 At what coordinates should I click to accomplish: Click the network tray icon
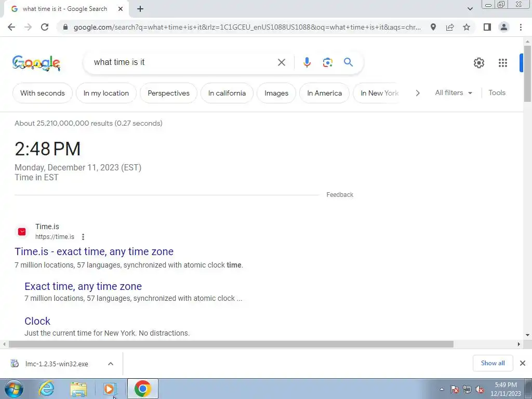(x=467, y=389)
